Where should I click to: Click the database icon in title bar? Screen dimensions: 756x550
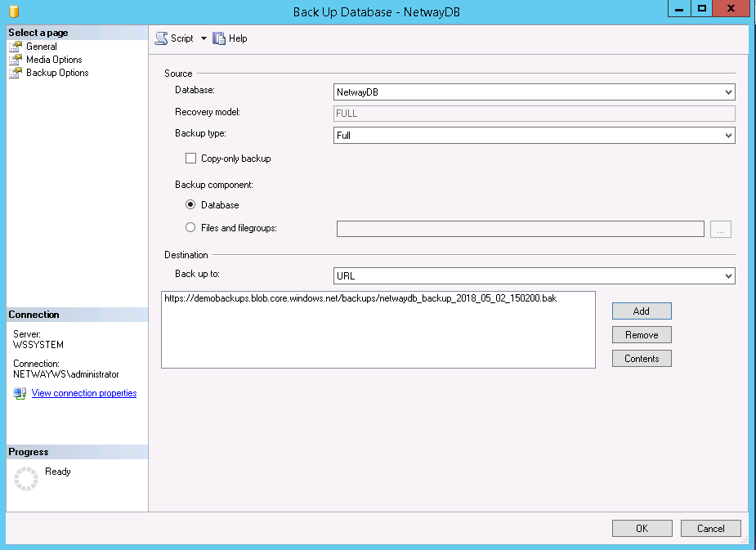tap(14, 11)
